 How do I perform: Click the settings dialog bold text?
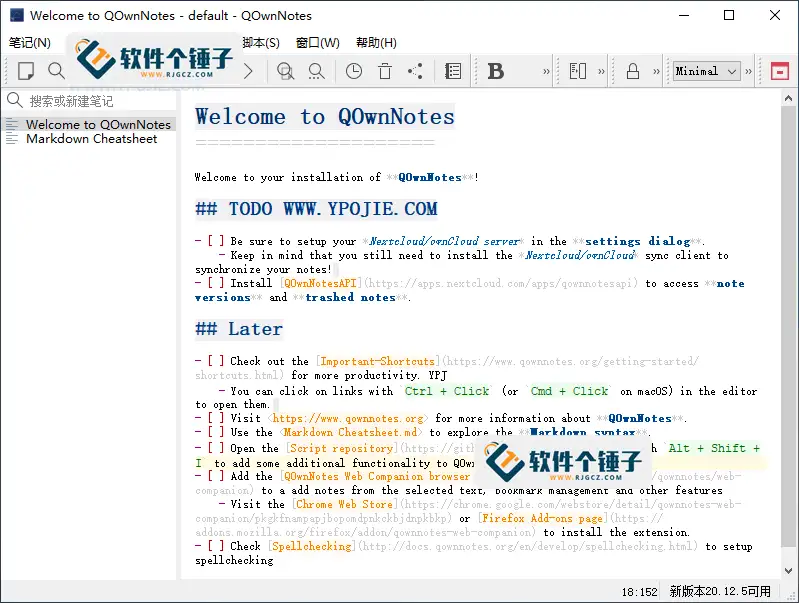pos(637,241)
